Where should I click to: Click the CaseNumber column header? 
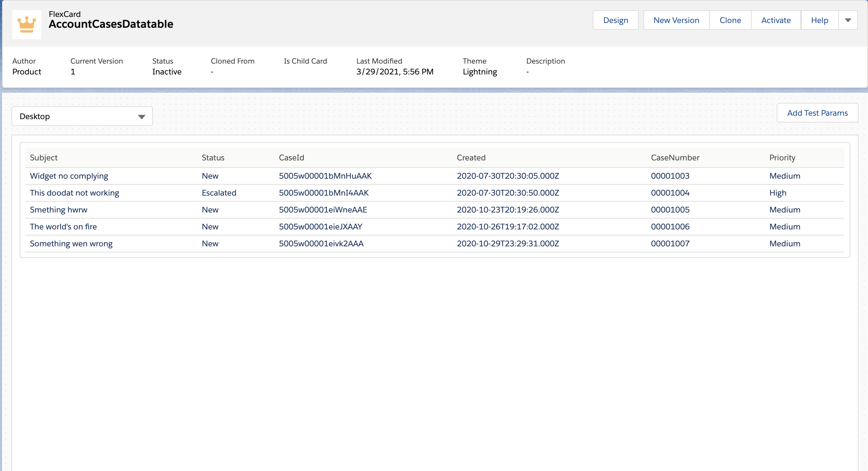tap(675, 158)
